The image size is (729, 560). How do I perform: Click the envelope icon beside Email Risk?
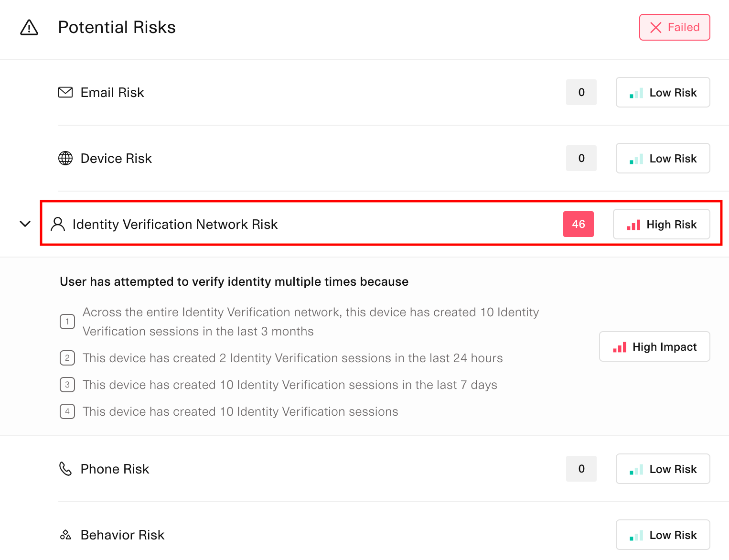click(x=65, y=92)
